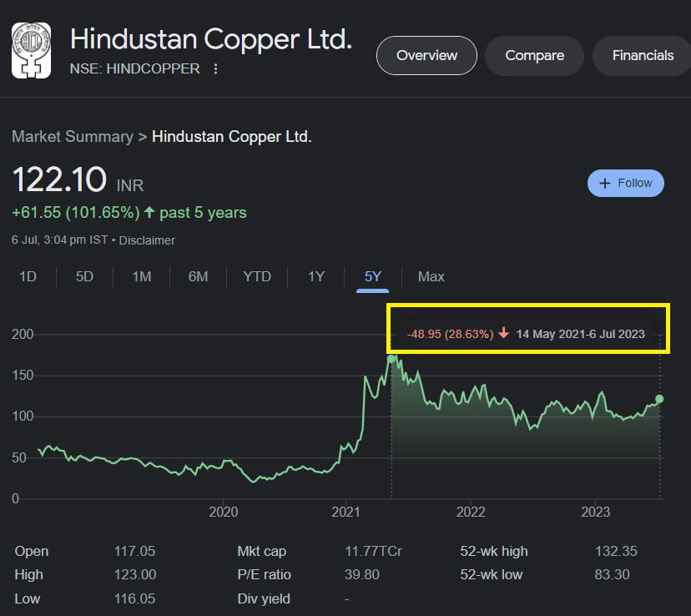Click the NSE: HINDCOPPER ticker text
691x616 pixels.
click(135, 68)
